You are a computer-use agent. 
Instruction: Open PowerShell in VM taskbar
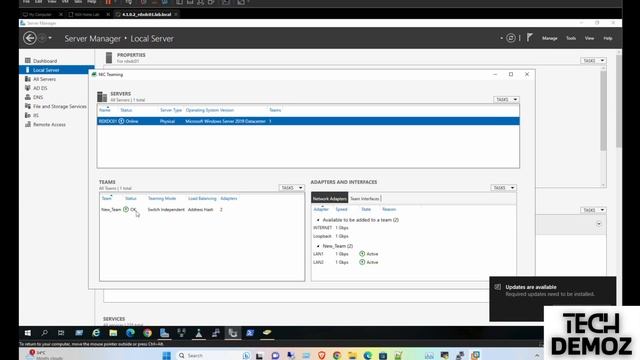pyautogui.click(x=250, y=333)
